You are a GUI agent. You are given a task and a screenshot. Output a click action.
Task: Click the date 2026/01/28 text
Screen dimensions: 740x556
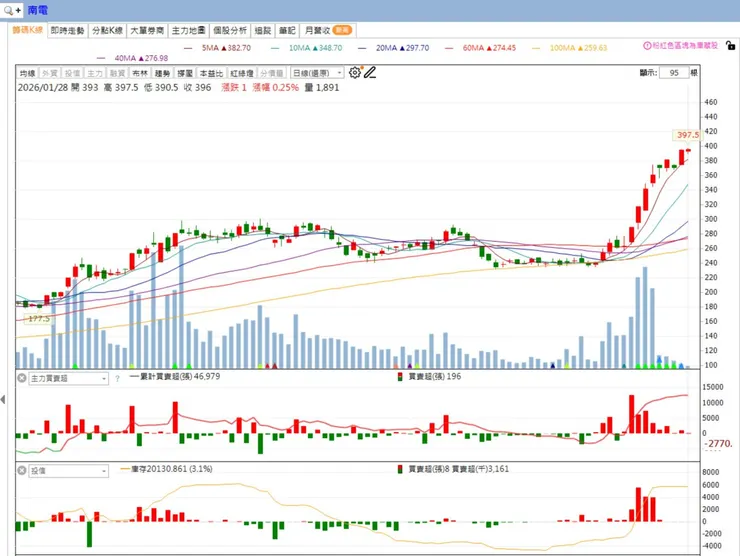click(43, 88)
